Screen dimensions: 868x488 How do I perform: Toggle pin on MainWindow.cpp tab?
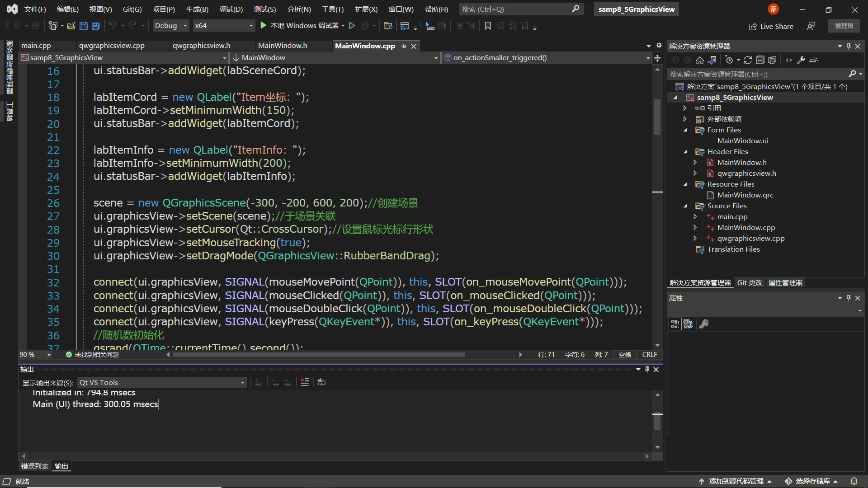(404, 46)
